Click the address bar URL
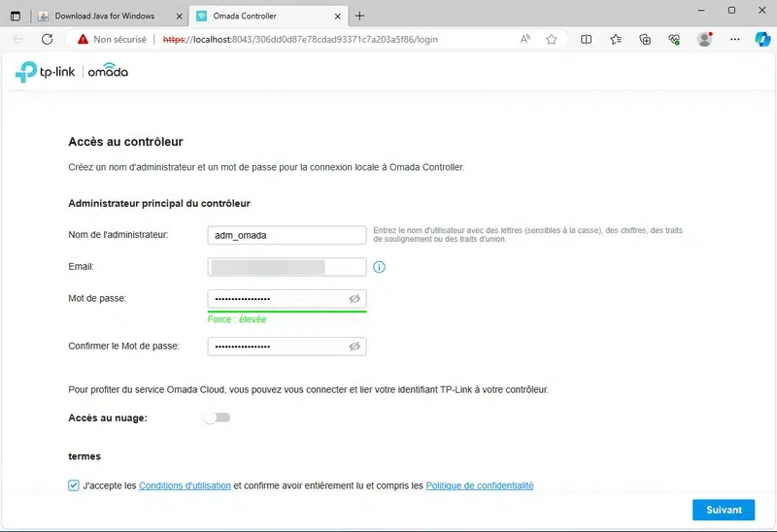Image resolution: width=777 pixels, height=532 pixels. pyautogui.click(x=300, y=39)
